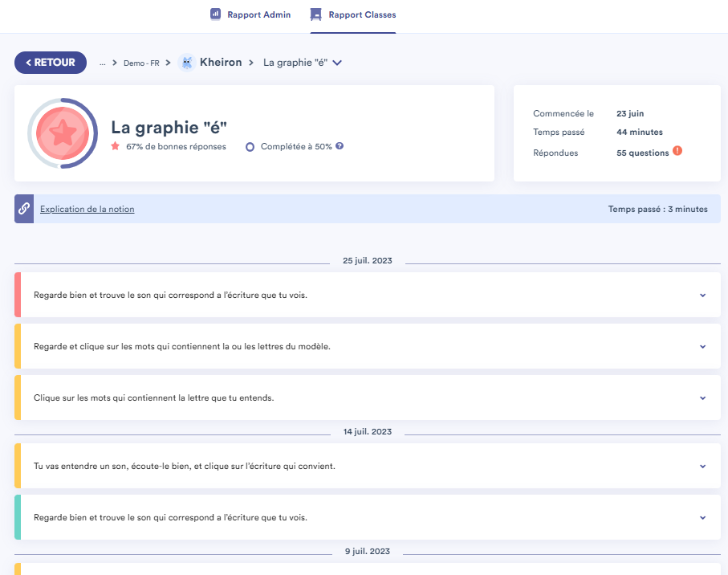Click the 25 juil. 2023 date heading
This screenshot has width=728, height=575.
click(368, 260)
